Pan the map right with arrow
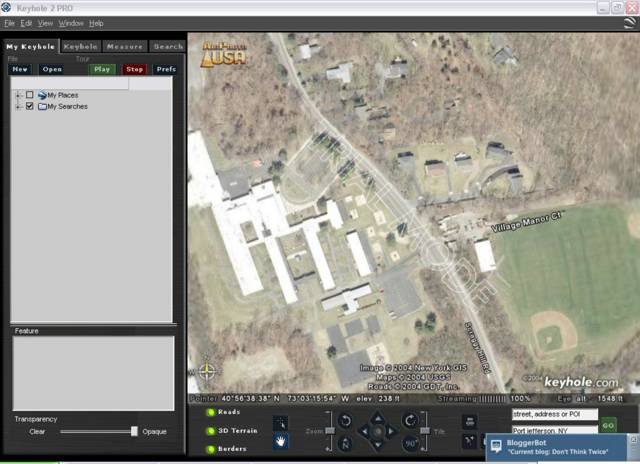 tap(391, 431)
